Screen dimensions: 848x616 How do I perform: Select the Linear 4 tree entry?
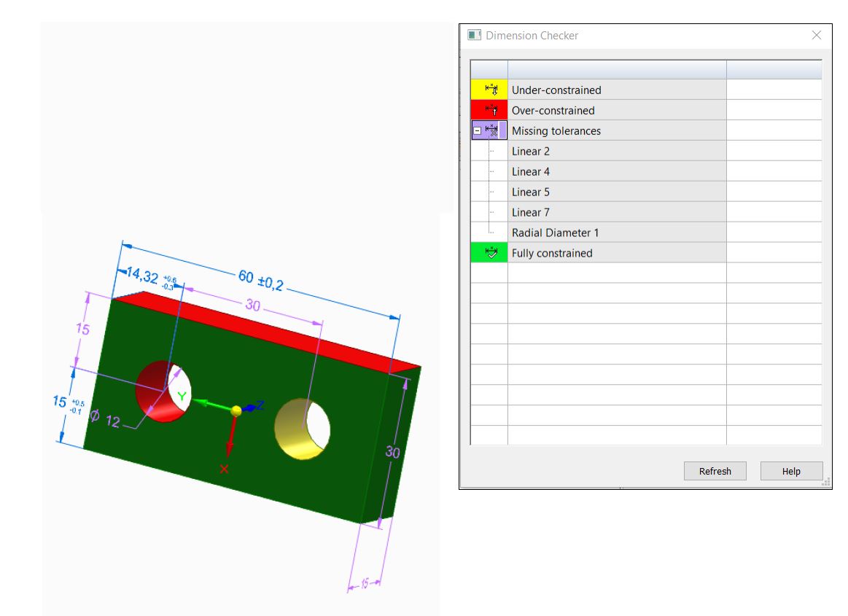(530, 171)
